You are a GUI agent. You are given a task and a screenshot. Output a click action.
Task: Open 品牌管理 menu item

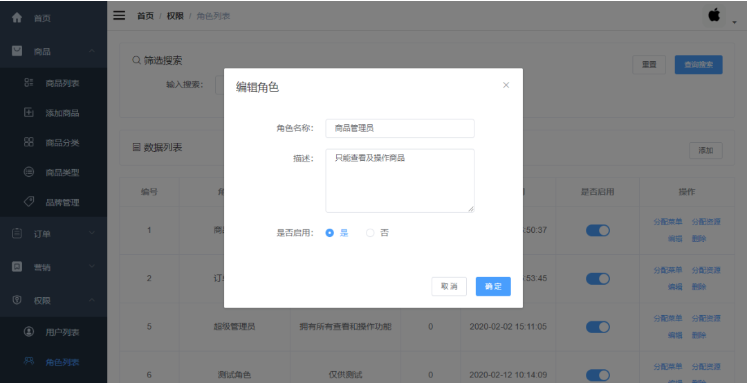click(54, 202)
